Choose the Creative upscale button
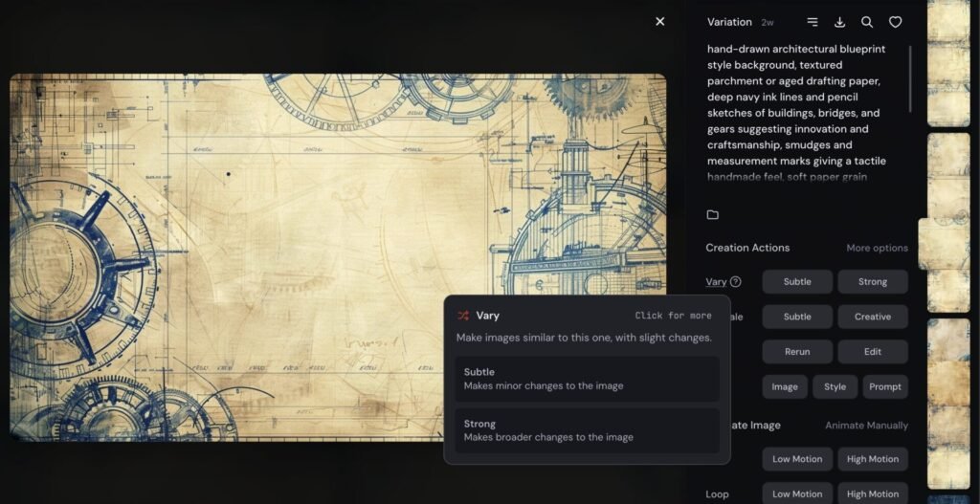This screenshot has height=504, width=980. [x=873, y=317]
